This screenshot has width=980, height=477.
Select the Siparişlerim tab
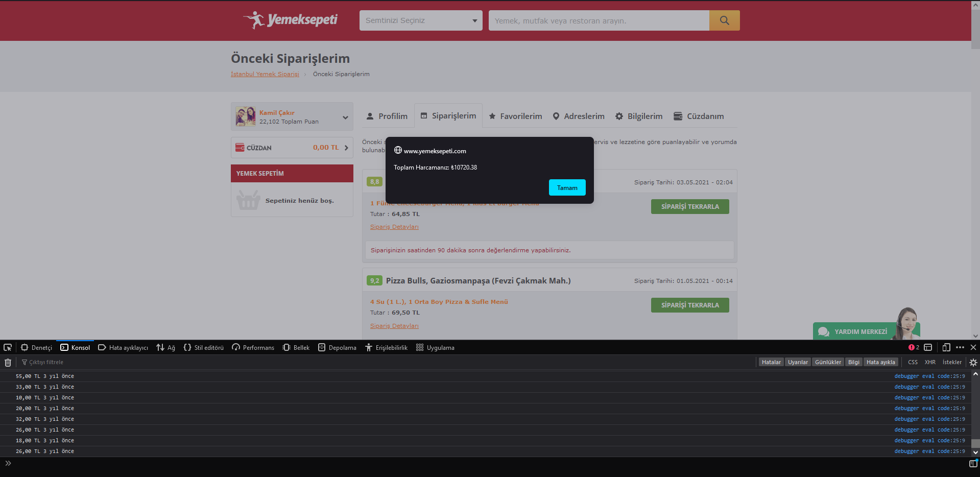click(x=448, y=116)
